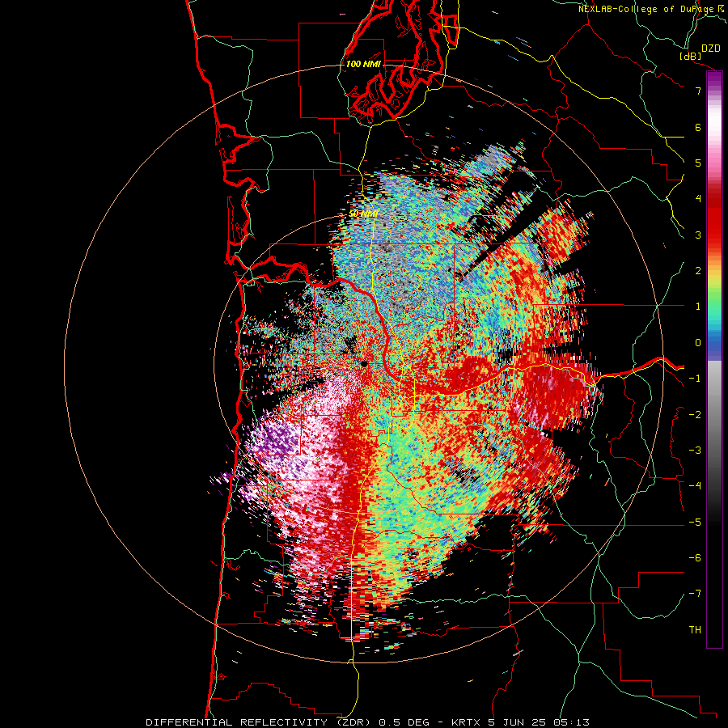
Task: Click the -6 value on the color scale
Action: (695, 558)
